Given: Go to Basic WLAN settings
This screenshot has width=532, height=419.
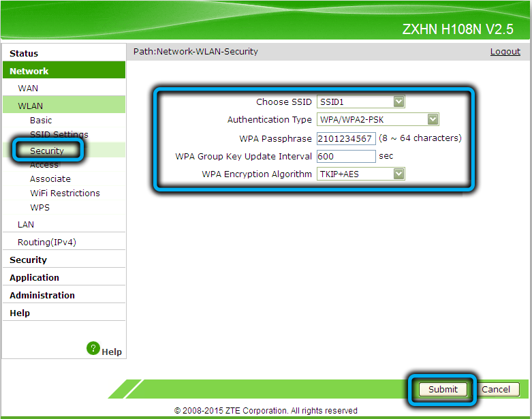Looking at the screenshot, I should [x=41, y=121].
